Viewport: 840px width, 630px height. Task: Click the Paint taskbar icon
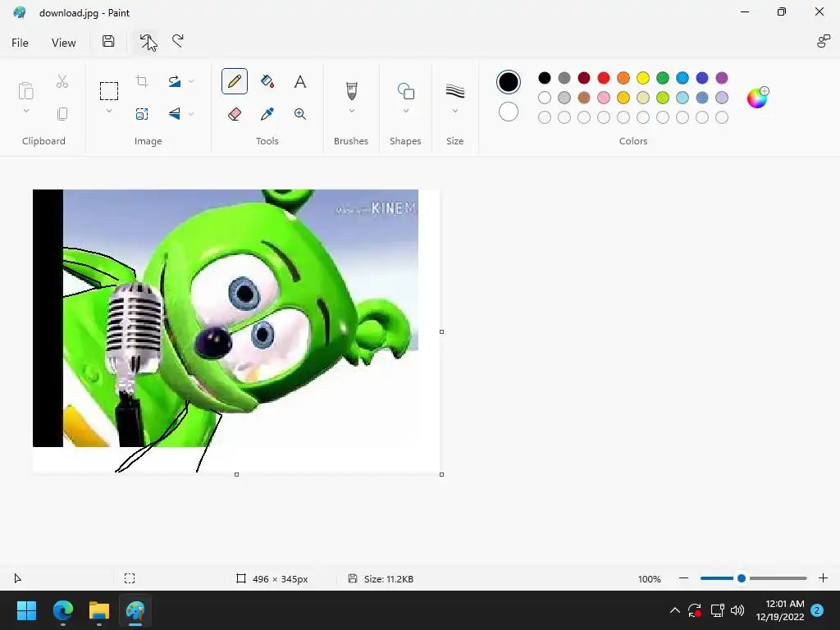point(135,610)
